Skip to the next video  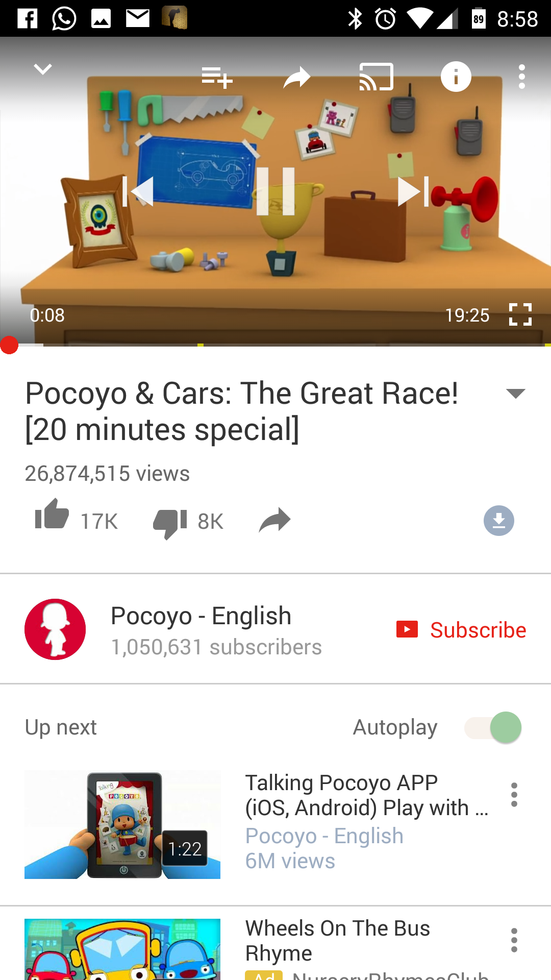point(413,191)
